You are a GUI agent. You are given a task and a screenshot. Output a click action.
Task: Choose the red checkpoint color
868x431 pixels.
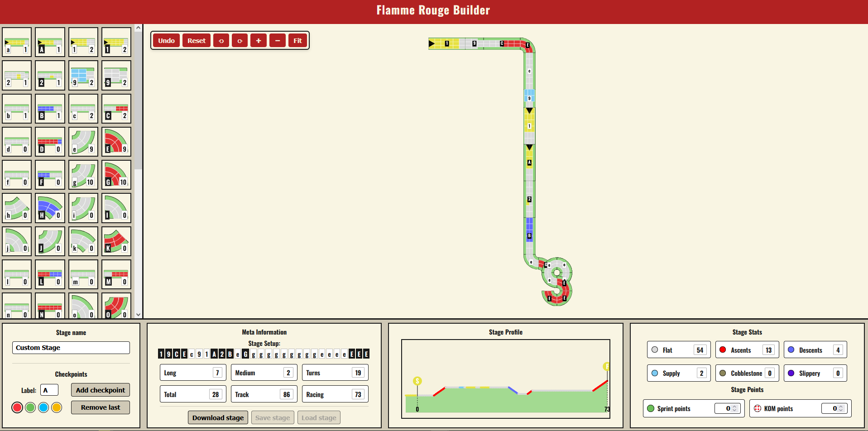coord(17,407)
